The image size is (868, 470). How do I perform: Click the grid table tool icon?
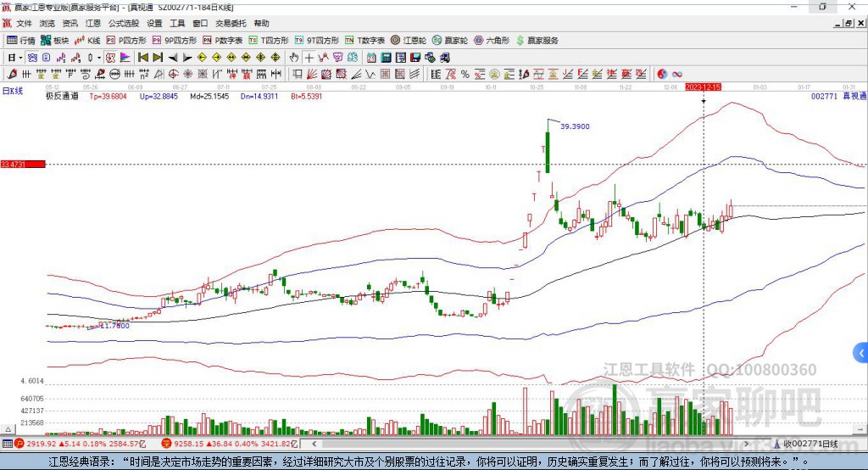click(385, 75)
